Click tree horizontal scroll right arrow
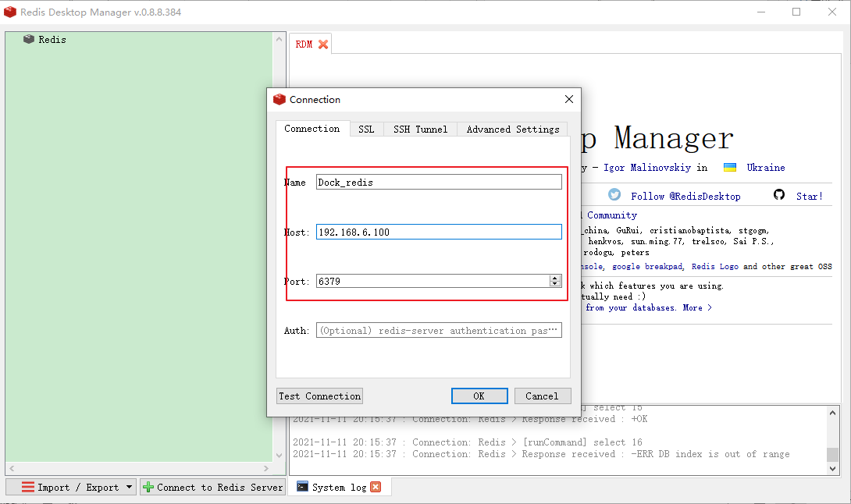 266,467
